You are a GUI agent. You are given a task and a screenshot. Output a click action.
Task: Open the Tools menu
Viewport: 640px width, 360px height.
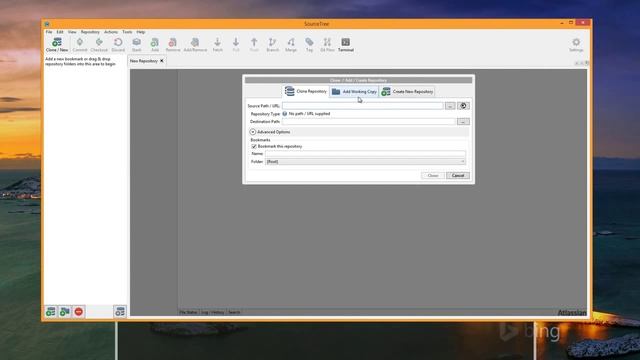(x=127, y=32)
